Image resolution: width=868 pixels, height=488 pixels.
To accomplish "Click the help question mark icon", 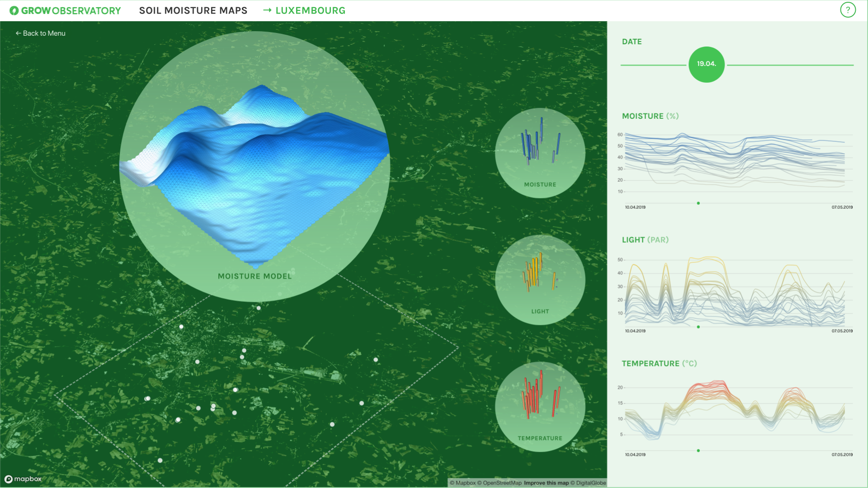I will tap(848, 10).
